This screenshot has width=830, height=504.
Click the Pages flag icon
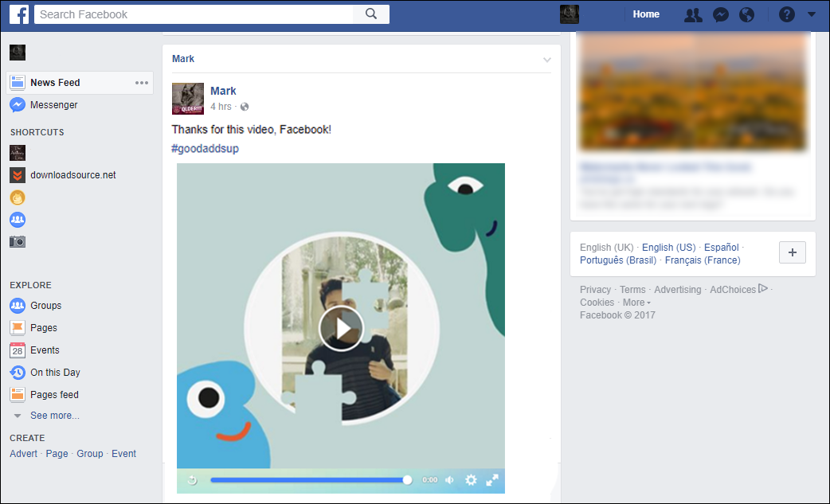18,328
